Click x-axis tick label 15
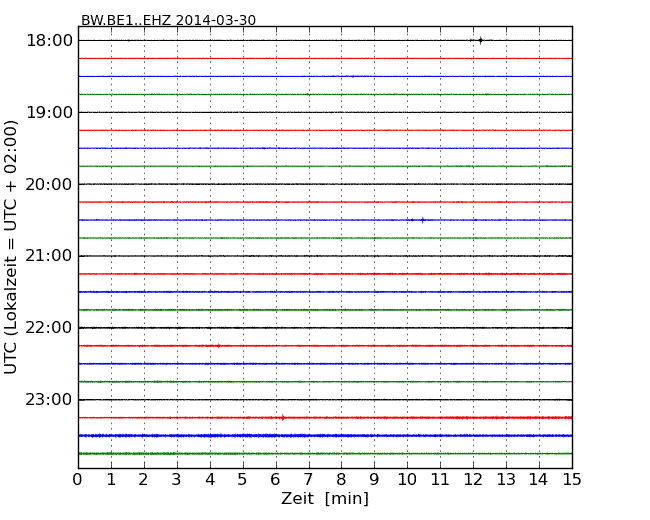 [x=572, y=479]
